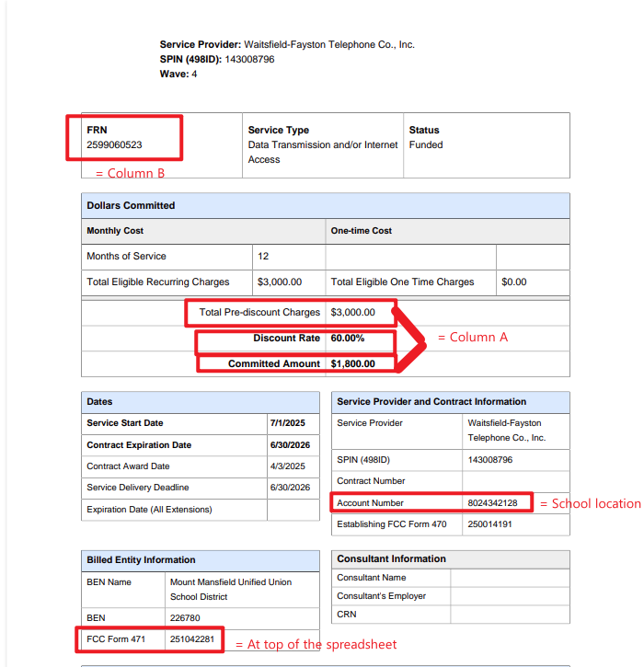Click the Discount Rate value 60.00%

pos(348,339)
